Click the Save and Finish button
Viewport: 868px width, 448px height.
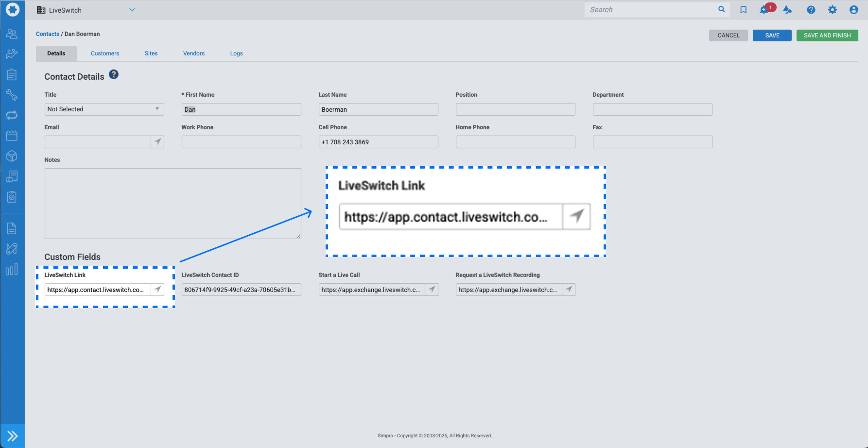827,35
